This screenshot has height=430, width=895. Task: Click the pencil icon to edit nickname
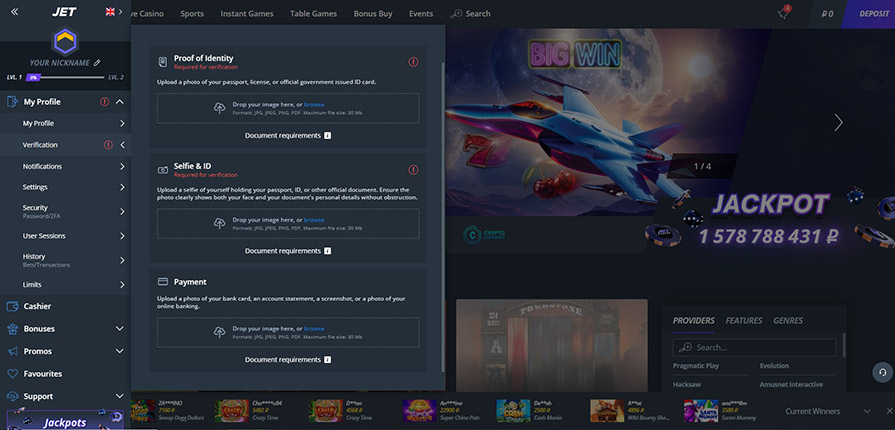coord(97,62)
